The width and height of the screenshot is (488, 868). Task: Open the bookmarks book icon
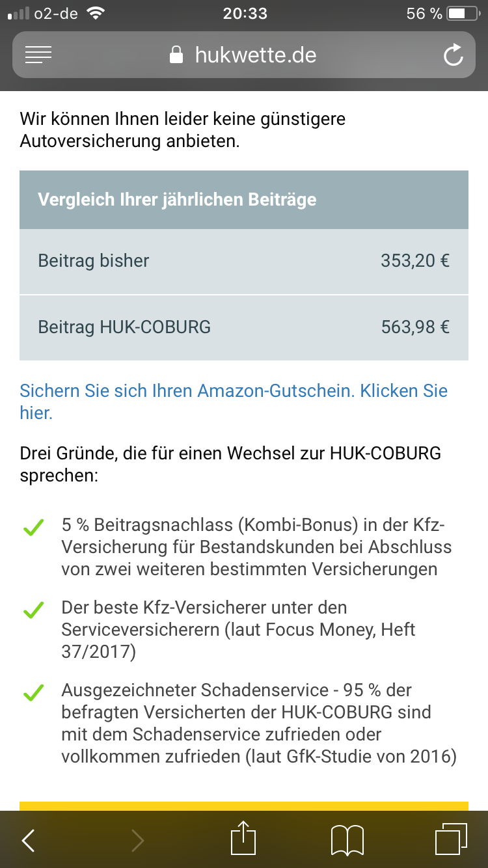347,840
